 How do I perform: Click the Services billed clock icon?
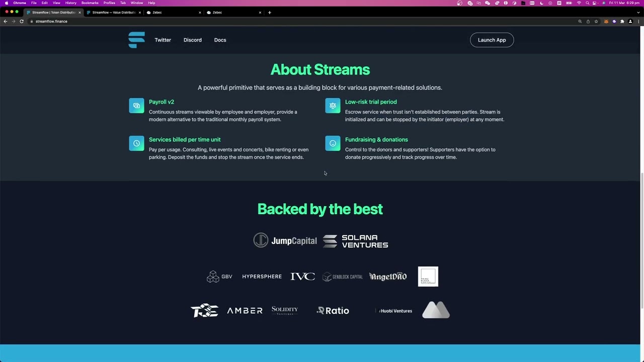[x=136, y=143]
